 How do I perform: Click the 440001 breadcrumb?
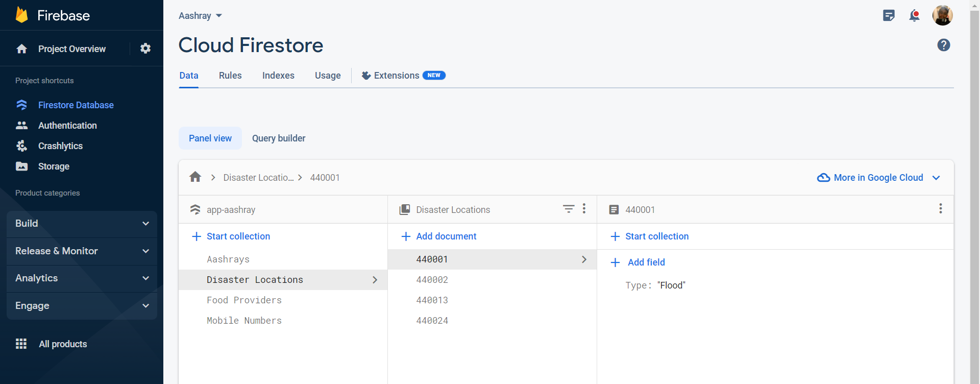(325, 178)
